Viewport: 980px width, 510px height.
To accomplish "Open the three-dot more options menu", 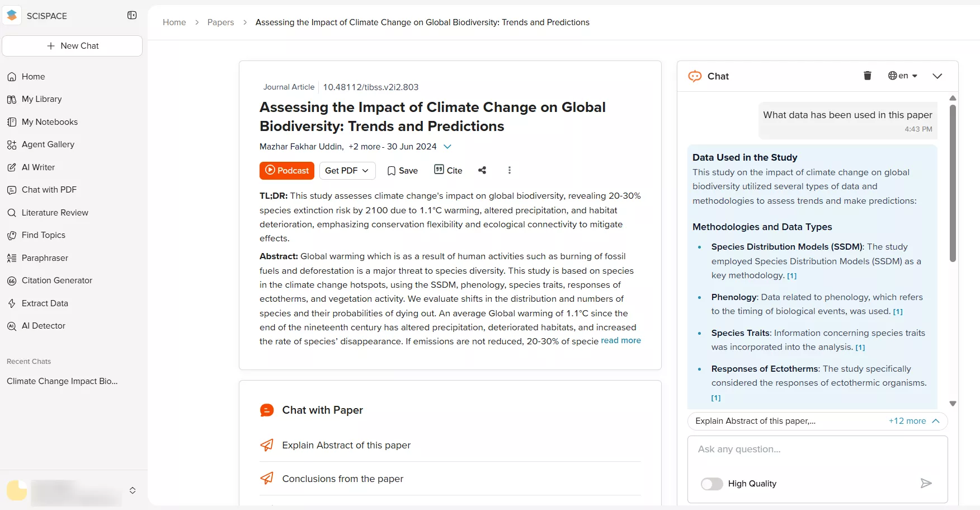I will pyautogui.click(x=509, y=170).
